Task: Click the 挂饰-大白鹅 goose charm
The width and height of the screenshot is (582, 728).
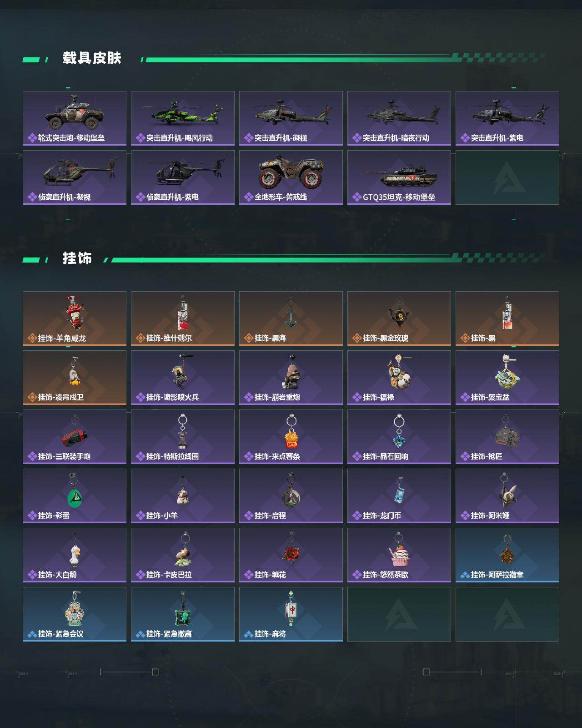Action: tap(75, 555)
